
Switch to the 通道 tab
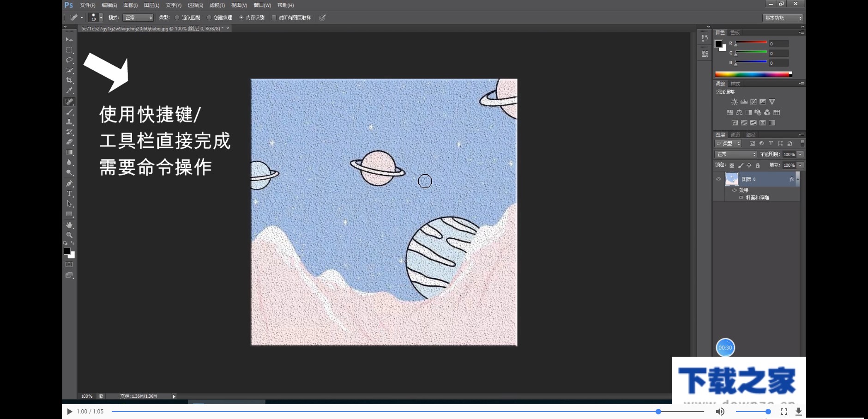(x=735, y=135)
